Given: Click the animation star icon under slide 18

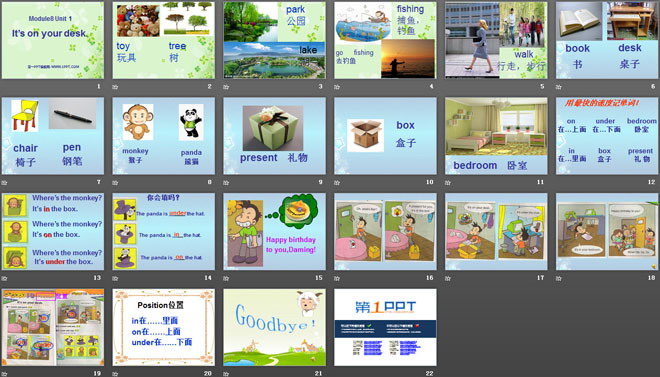Looking at the screenshot, I should 559,278.
